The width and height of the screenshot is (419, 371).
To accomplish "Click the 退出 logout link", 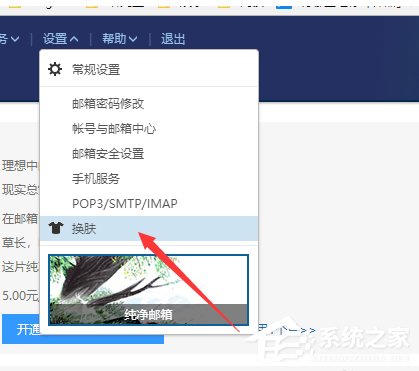I will click(173, 39).
